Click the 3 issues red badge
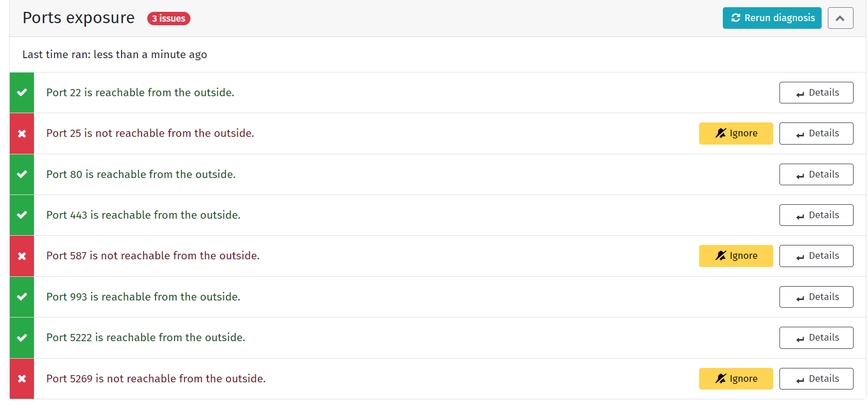This screenshot has height=406, width=868. click(x=169, y=19)
